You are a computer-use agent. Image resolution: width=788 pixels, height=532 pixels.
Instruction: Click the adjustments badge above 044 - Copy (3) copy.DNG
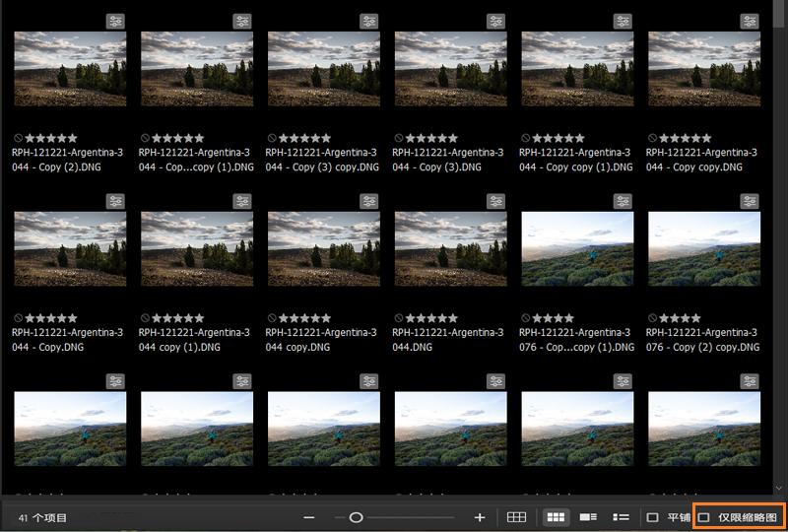pyautogui.click(x=369, y=22)
